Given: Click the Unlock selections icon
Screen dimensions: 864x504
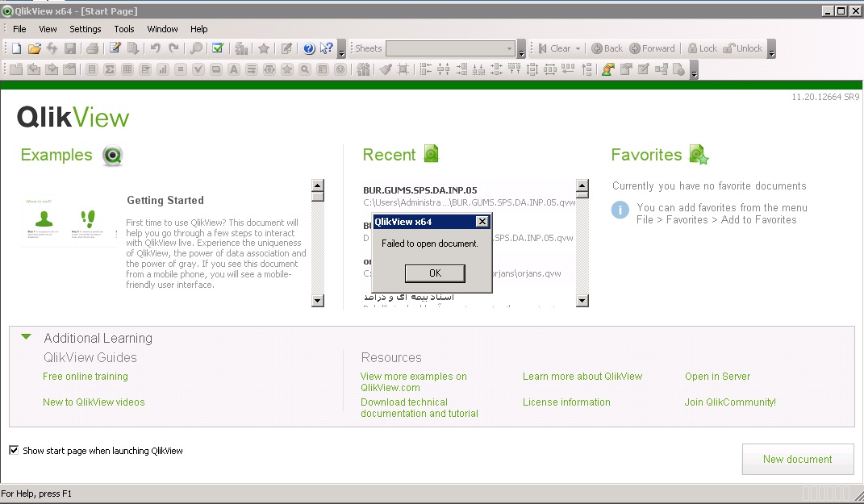Looking at the screenshot, I should [x=743, y=48].
